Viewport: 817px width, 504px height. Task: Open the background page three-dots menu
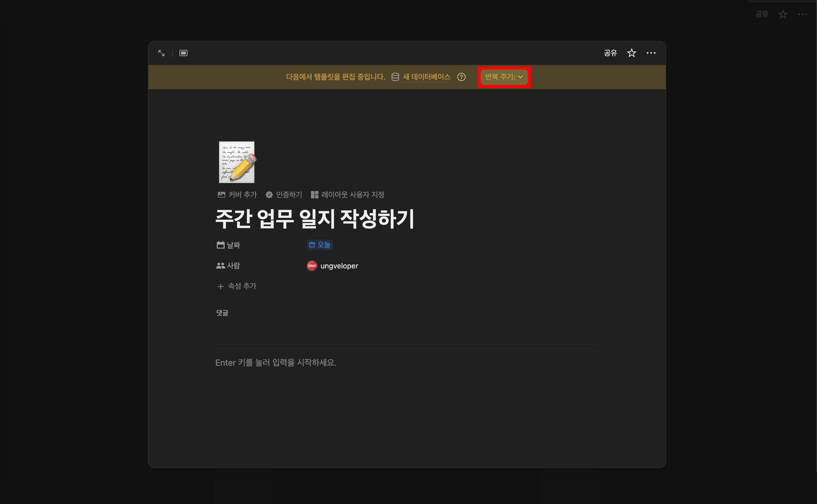point(802,14)
